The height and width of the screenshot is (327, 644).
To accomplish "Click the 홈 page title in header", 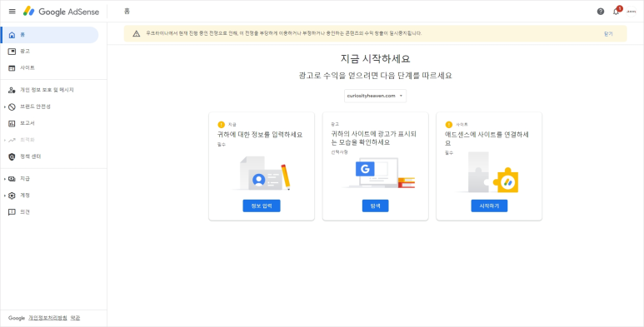I will tap(127, 12).
